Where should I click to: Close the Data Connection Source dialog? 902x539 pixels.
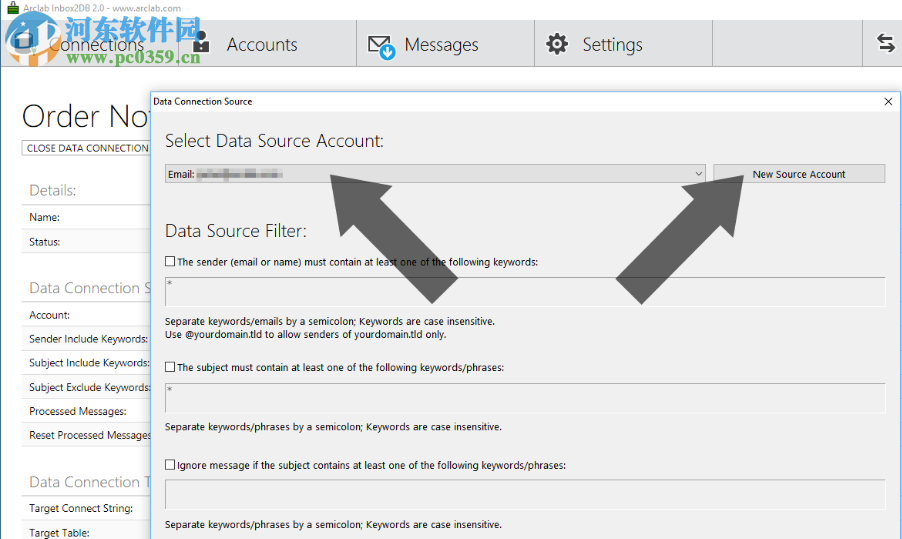[888, 101]
